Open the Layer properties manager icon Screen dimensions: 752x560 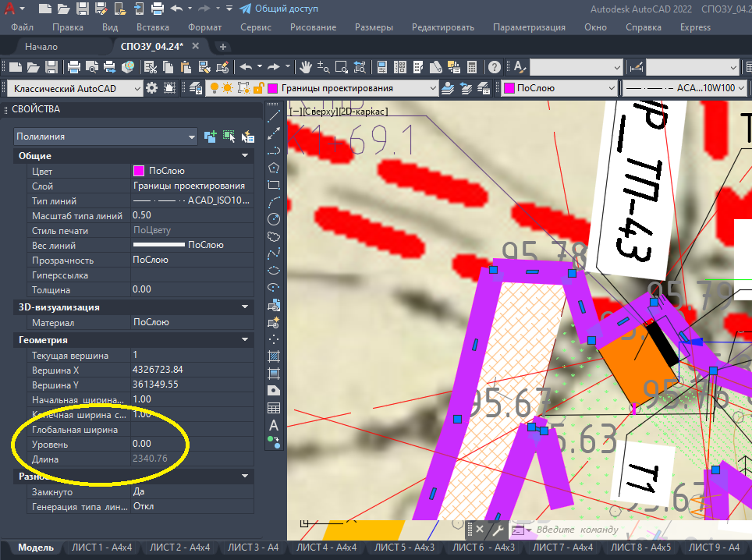[x=196, y=88]
